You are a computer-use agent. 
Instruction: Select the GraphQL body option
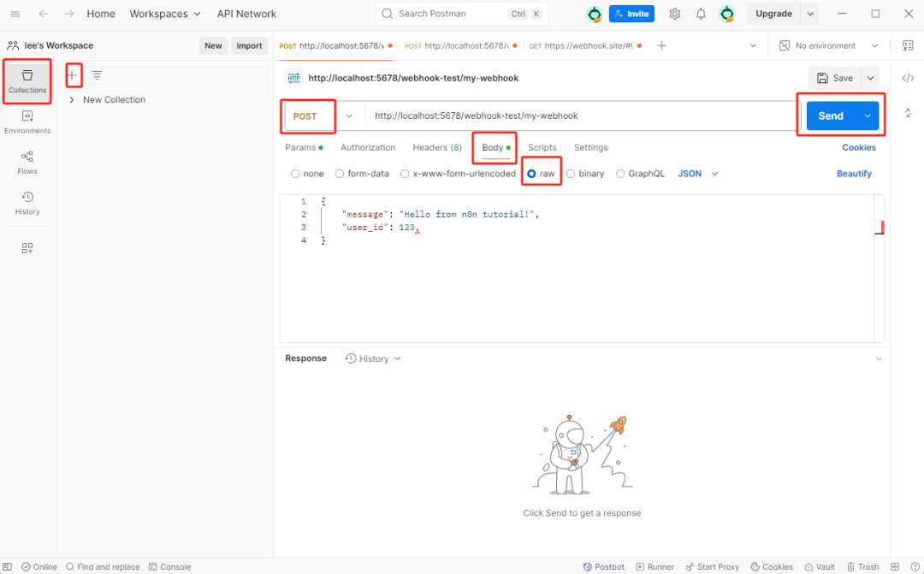click(620, 174)
